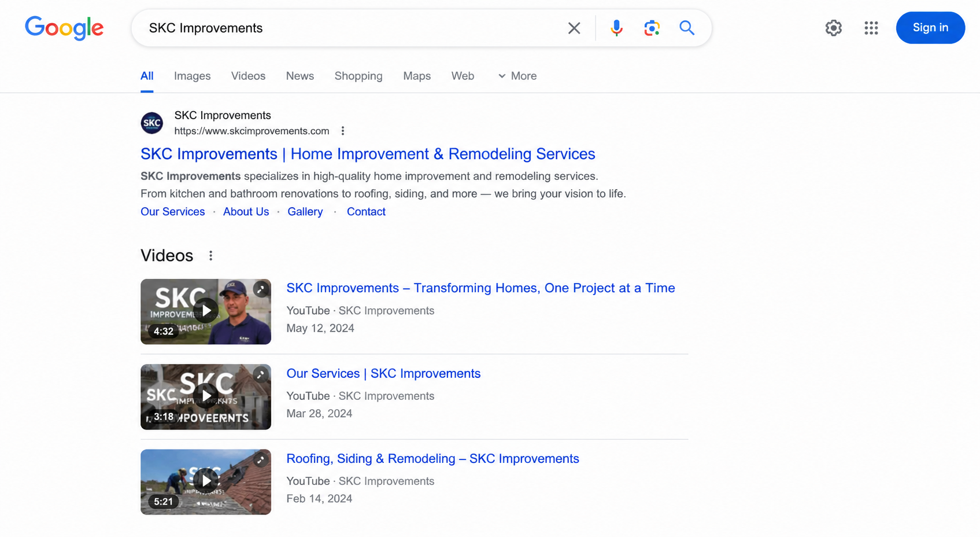Viewport: 980px width, 537px height.
Task: Switch to the Web tab
Action: pyautogui.click(x=463, y=76)
